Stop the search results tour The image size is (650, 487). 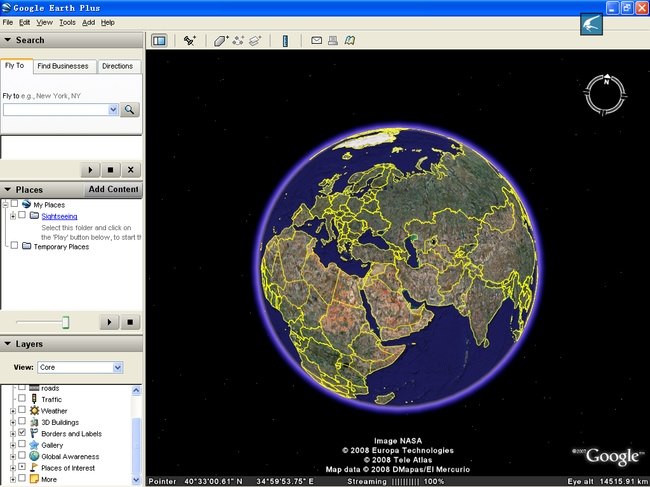pos(110,170)
